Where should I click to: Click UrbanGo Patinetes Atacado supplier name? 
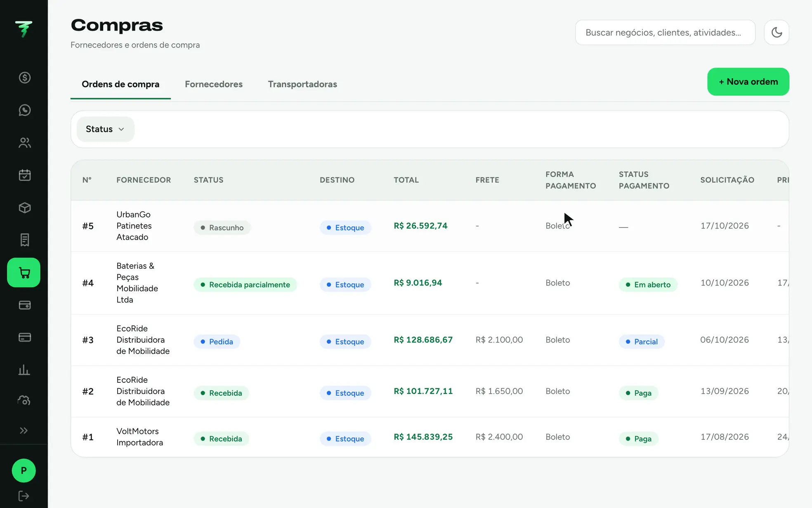pos(134,226)
